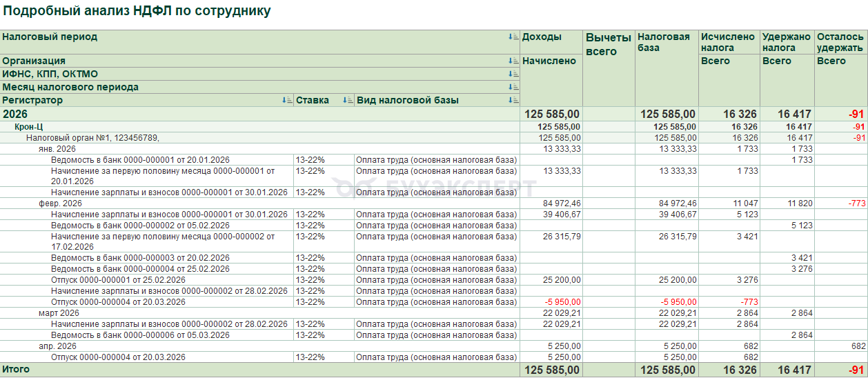Select the Итого label in the bottom row
The image size is (868, 378).
coord(16,370)
